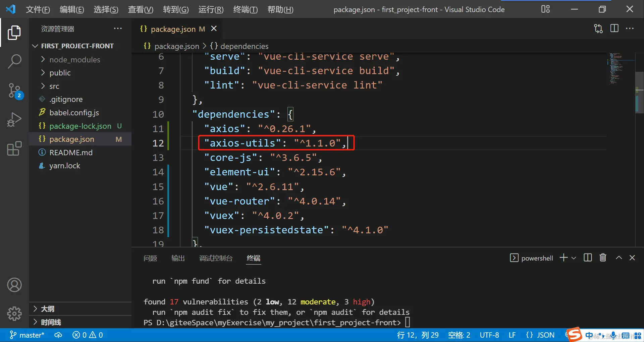Close the package.json editor tab
This screenshot has width=644, height=342.
click(x=214, y=29)
